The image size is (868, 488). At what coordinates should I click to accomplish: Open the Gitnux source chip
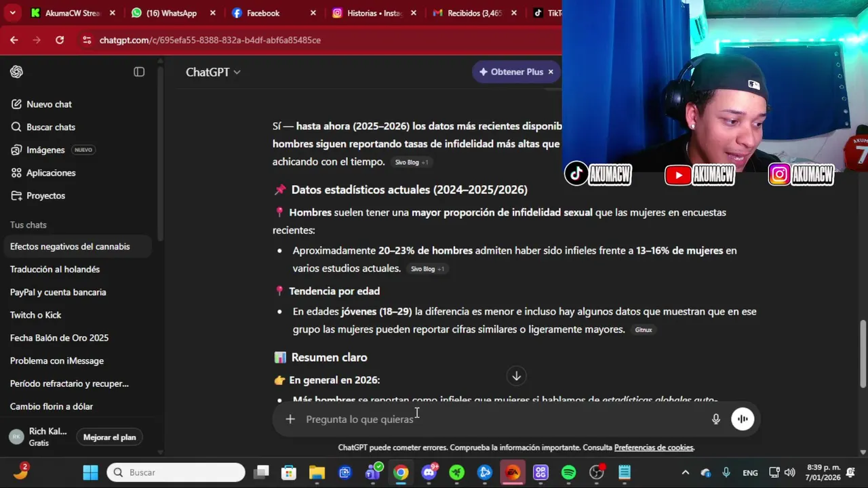click(644, 330)
